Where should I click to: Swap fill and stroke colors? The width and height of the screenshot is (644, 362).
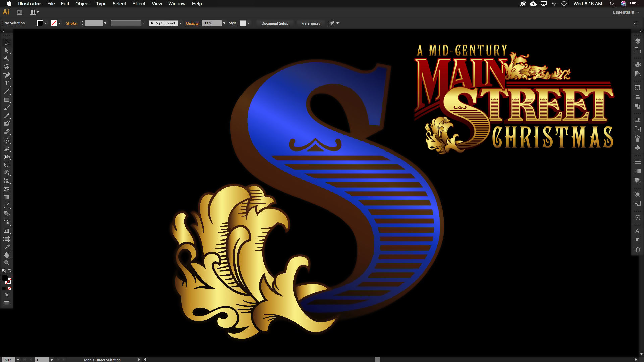(10, 271)
